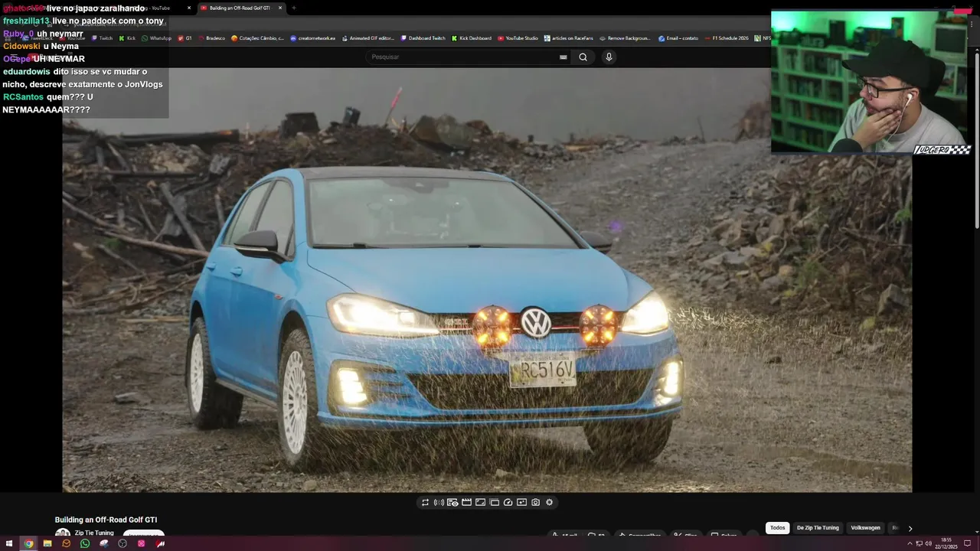Open extension settings gear below player
Viewport: 980px width, 551px height.
click(x=549, y=503)
